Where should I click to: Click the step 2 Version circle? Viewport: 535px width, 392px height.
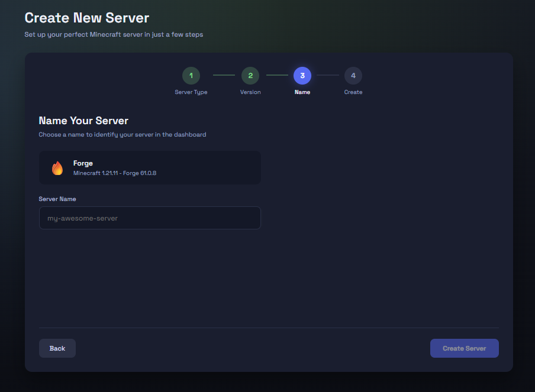coord(250,76)
